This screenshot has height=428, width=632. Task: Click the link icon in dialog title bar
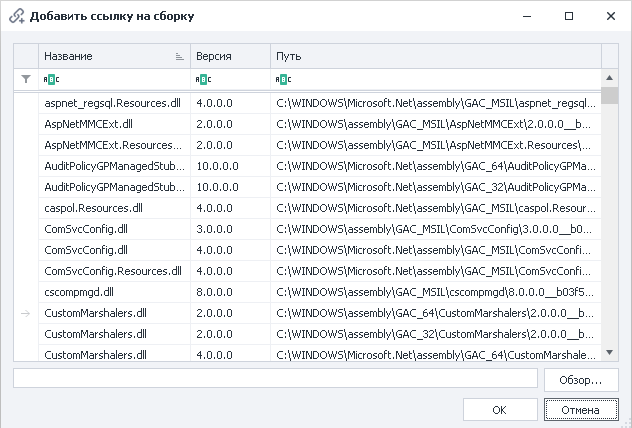[x=16, y=16]
